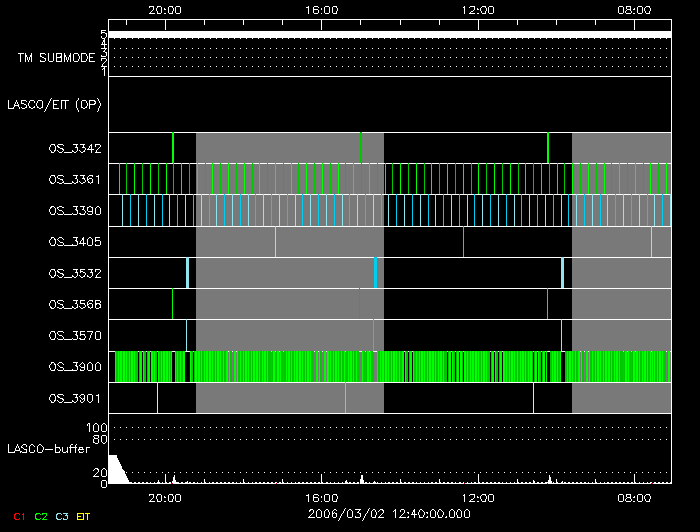The height and width of the screenshot is (532, 700).
Task: Select the LASCO/EIT (OP) row label
Action: (x=54, y=105)
